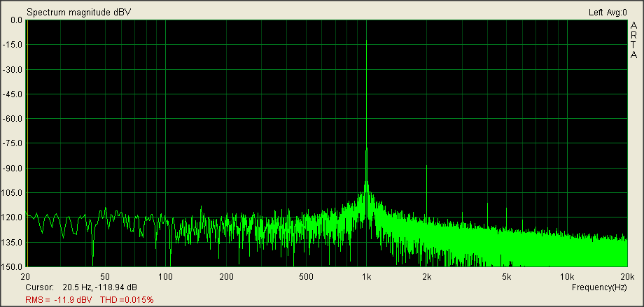
Task: Click the 105.0 y-axis label
Action: click(13, 192)
